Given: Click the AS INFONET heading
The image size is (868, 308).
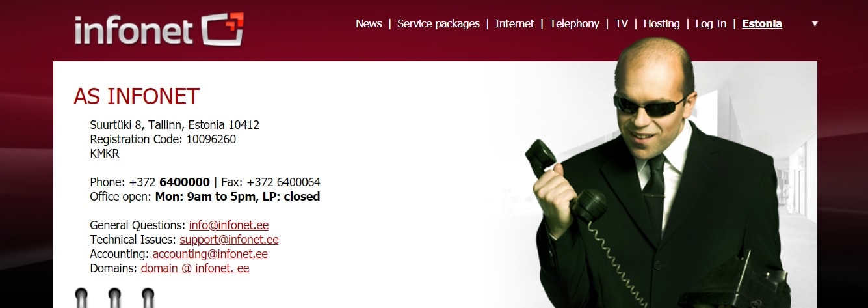Looking at the screenshot, I should (137, 97).
